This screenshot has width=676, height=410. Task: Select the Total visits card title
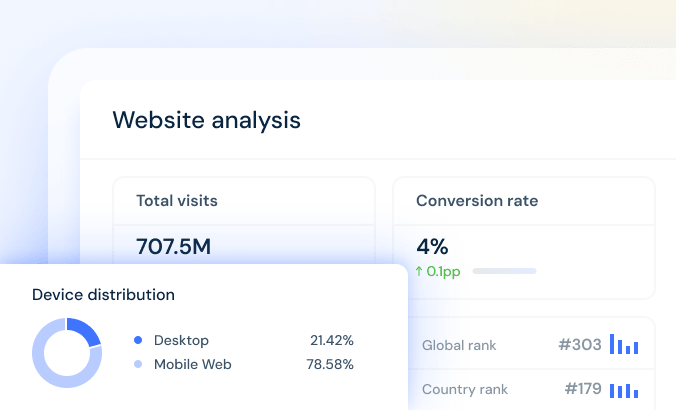click(x=177, y=201)
